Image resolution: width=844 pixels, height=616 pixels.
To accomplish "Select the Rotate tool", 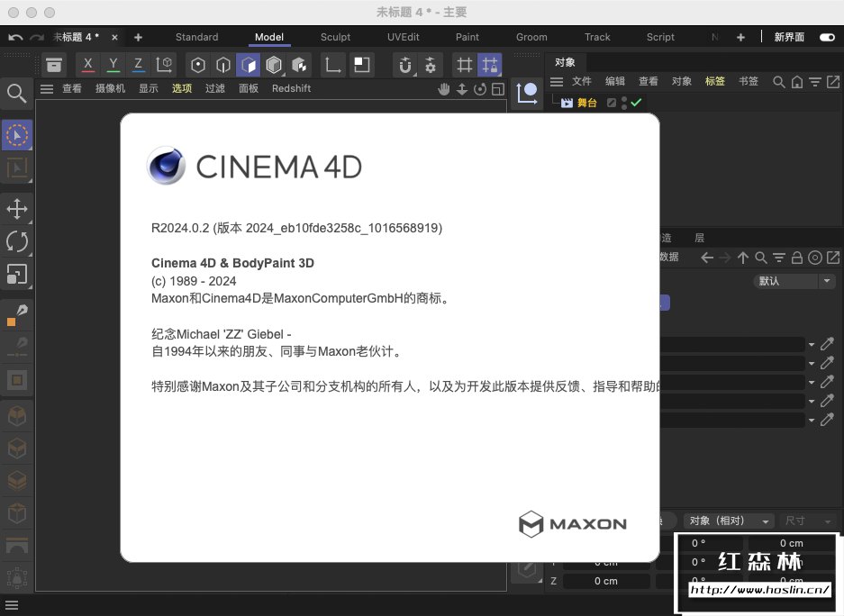I will 17,241.
